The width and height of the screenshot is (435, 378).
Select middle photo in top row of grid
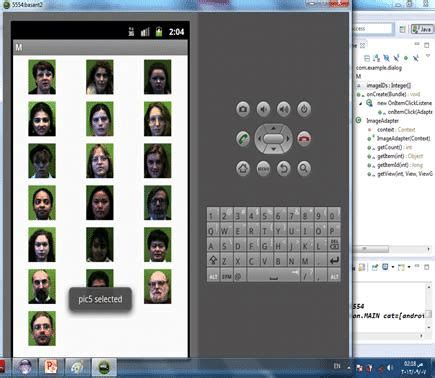(100, 77)
